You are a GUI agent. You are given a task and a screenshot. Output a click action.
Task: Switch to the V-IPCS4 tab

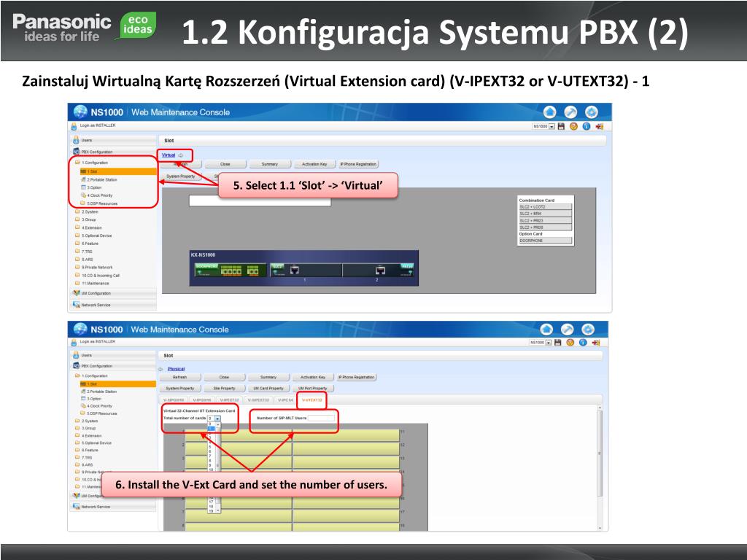285,400
